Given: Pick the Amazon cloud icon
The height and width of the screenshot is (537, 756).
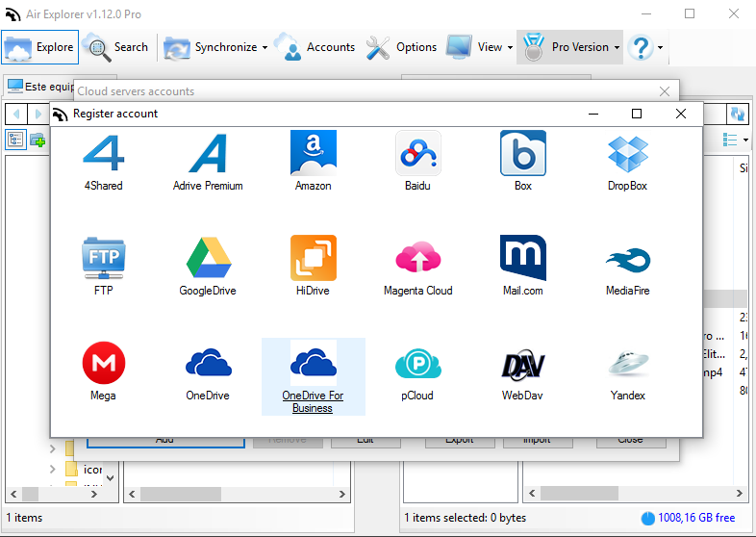Looking at the screenshot, I should 313,163.
